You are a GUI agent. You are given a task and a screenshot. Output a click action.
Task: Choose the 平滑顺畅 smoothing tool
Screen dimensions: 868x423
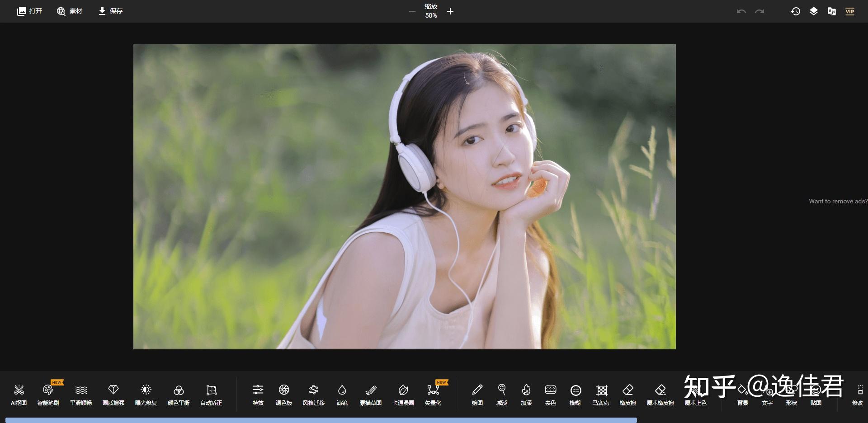click(81, 395)
